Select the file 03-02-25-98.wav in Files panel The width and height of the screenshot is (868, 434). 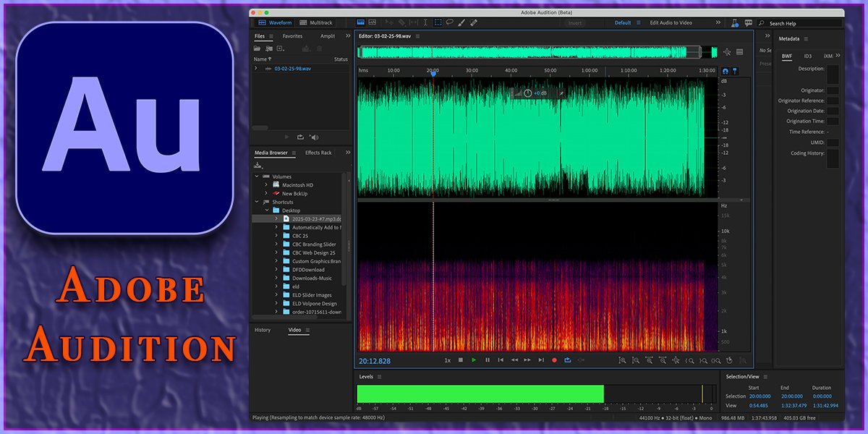(x=292, y=69)
